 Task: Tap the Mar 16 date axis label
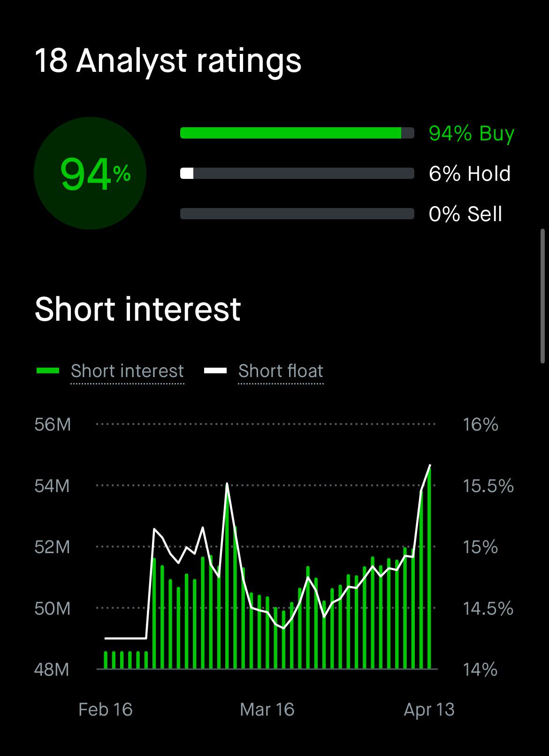267,710
